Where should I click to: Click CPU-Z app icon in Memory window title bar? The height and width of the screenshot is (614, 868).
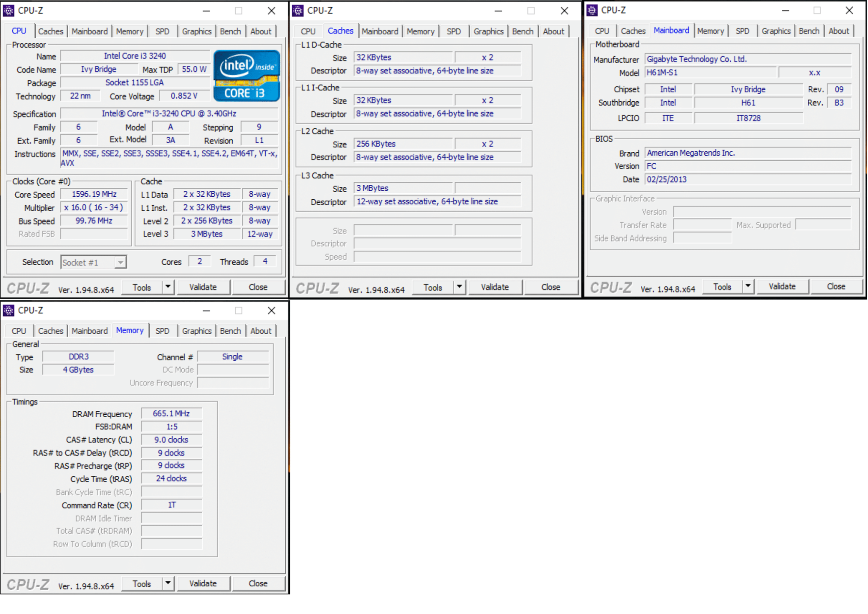click(x=8, y=310)
